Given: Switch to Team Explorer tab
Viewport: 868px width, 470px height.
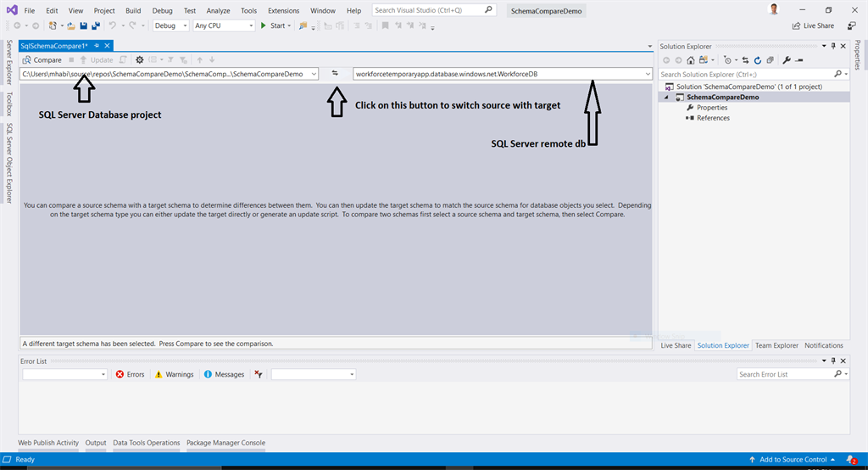Looking at the screenshot, I should click(x=776, y=345).
